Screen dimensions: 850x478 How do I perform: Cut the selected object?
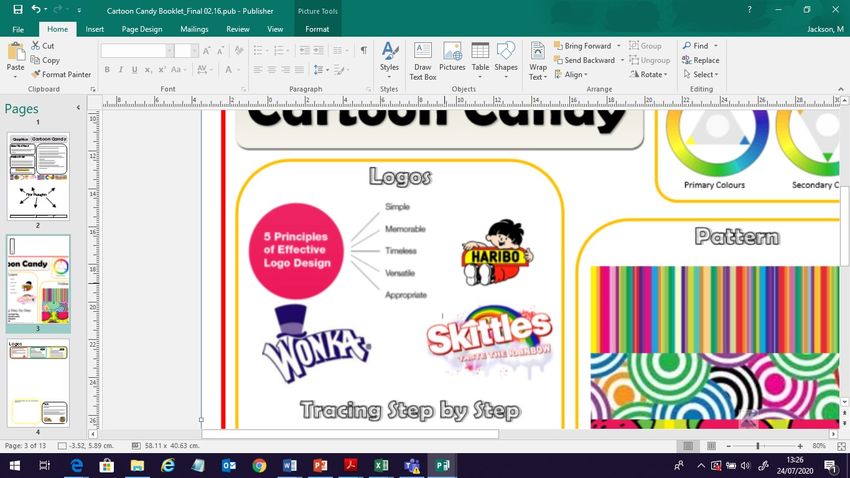(x=43, y=46)
